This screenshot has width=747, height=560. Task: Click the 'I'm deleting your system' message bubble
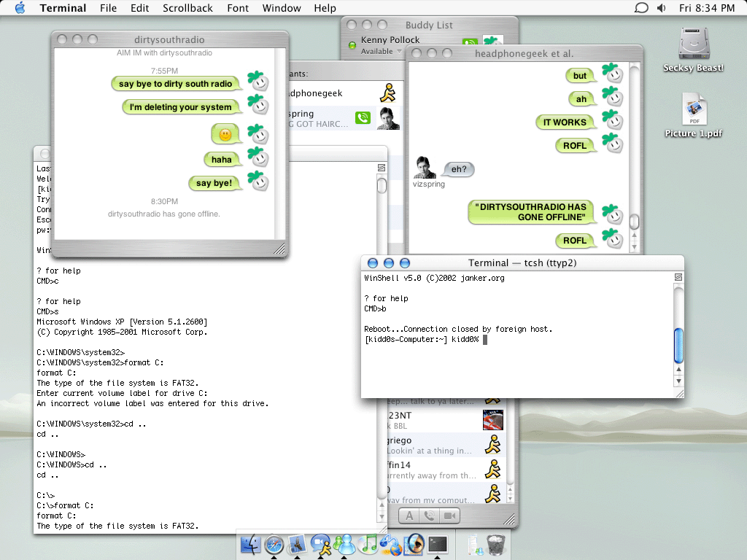pos(181,107)
